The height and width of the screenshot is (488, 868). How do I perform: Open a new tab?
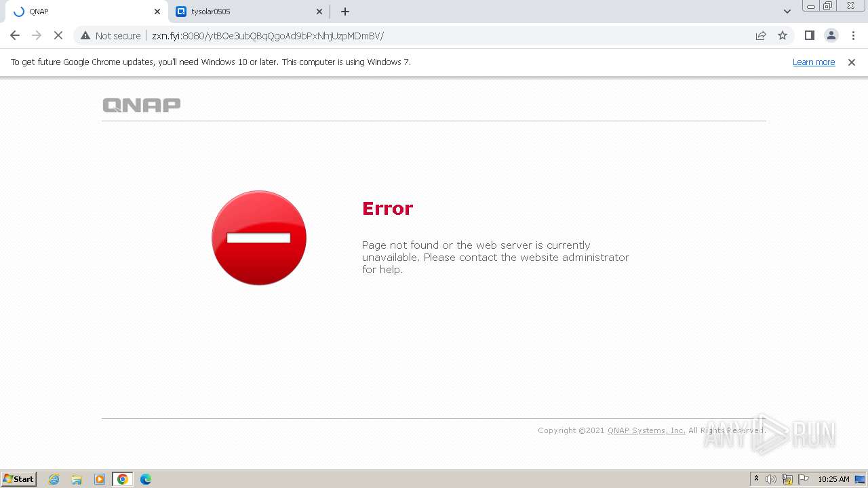click(345, 12)
